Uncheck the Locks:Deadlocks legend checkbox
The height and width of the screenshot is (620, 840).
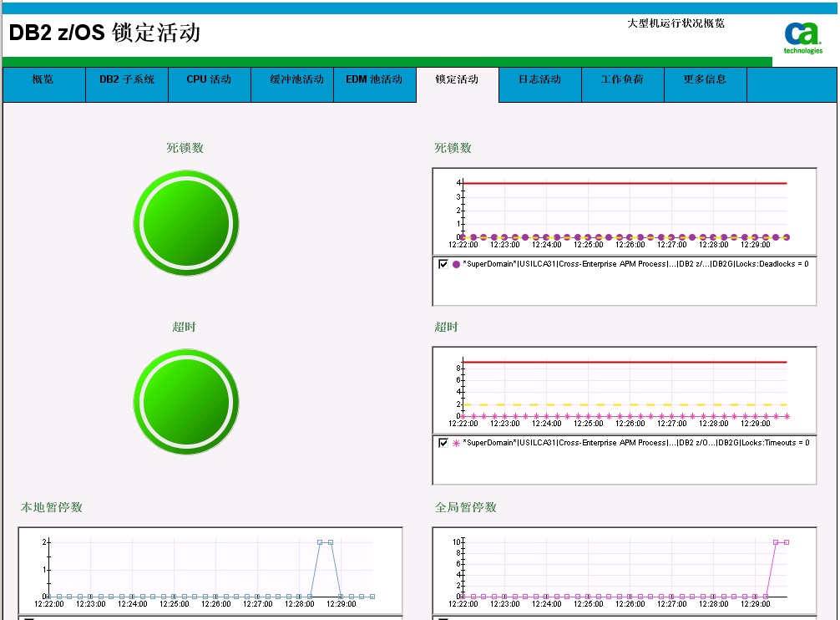443,264
